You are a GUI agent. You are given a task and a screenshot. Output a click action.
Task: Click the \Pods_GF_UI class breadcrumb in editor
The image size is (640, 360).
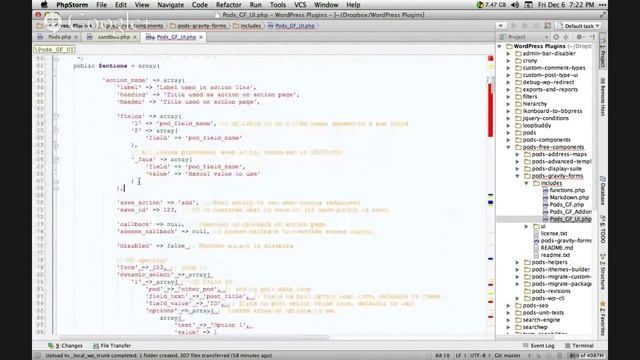pyautogui.click(x=54, y=49)
